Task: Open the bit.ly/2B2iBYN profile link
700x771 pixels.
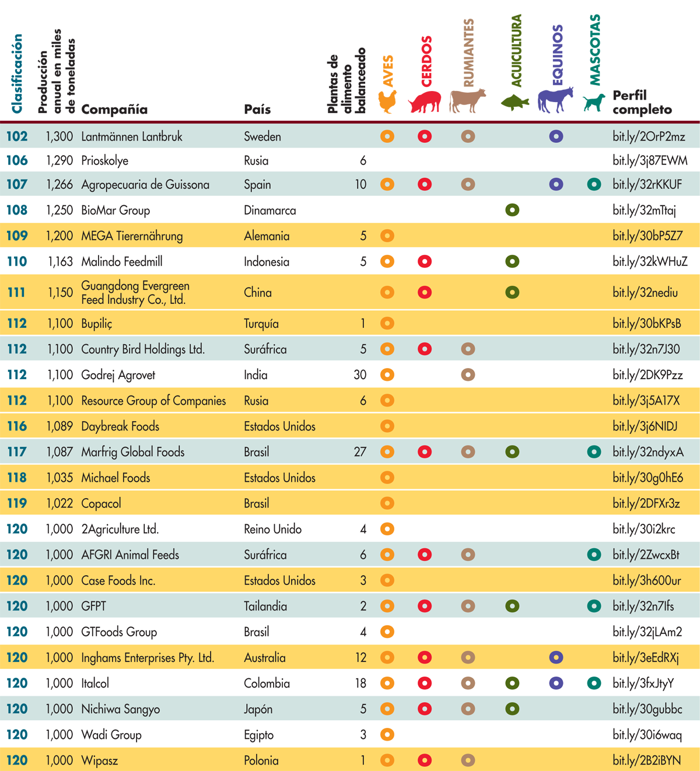Action: point(647,761)
